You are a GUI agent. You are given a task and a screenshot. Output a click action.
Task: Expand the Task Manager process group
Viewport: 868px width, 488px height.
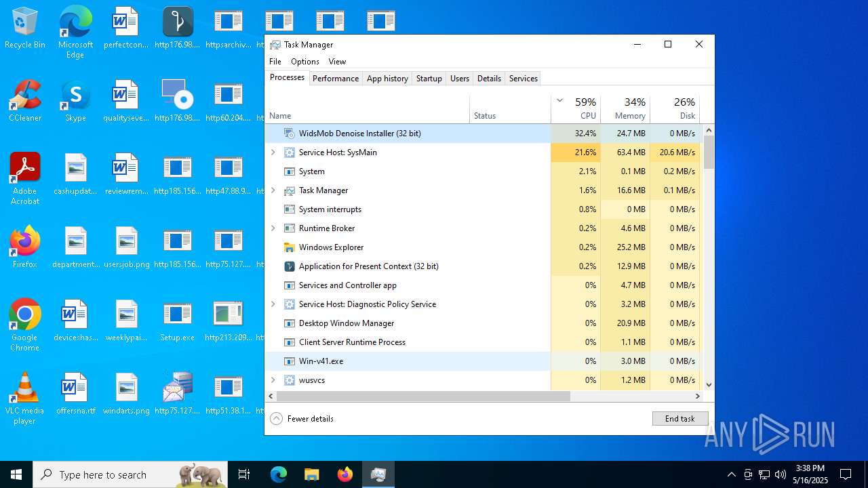pyautogui.click(x=273, y=190)
